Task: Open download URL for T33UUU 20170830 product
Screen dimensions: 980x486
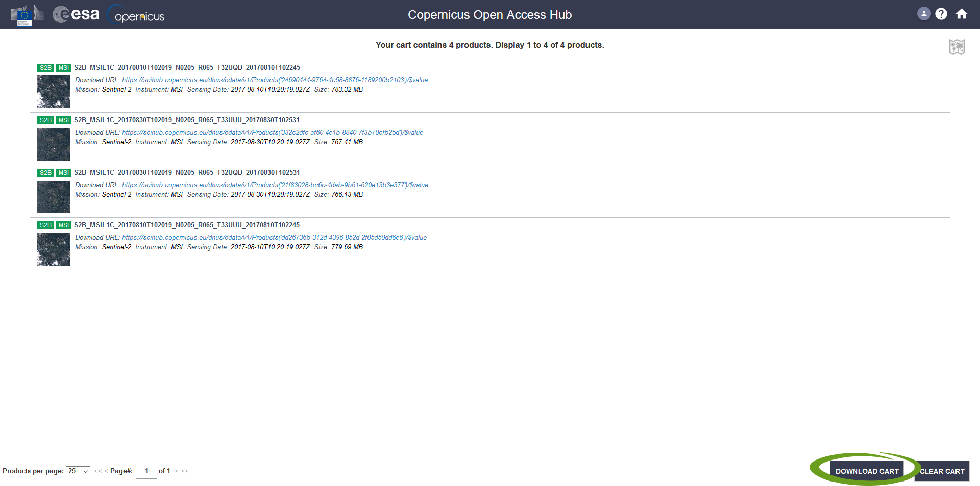Action: click(273, 133)
